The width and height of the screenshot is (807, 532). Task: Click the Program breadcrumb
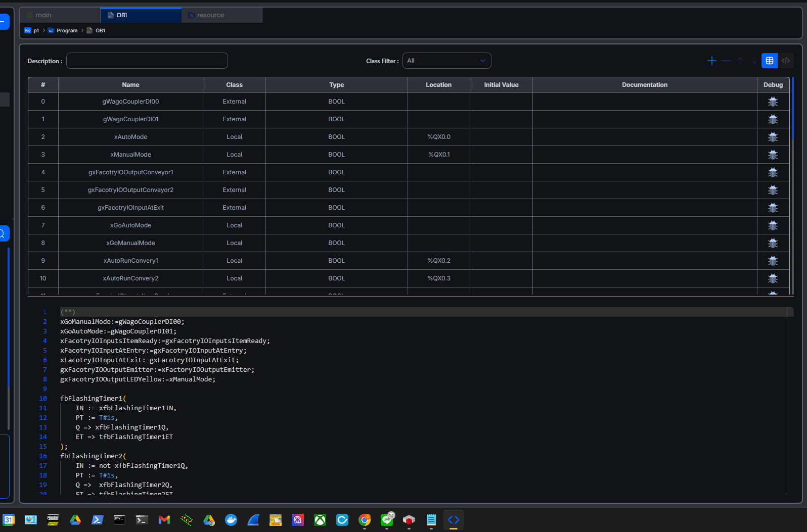[x=63, y=30]
